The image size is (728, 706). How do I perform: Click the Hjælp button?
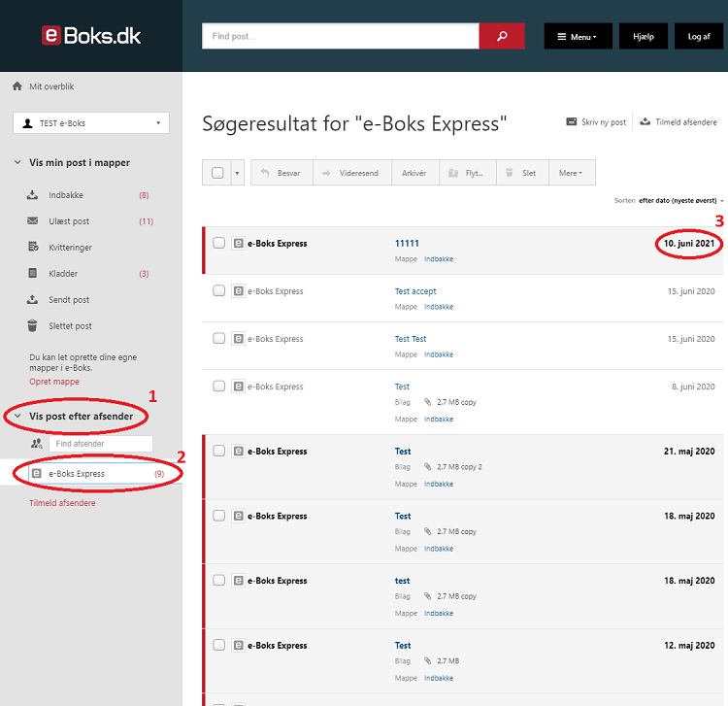pyautogui.click(x=644, y=36)
